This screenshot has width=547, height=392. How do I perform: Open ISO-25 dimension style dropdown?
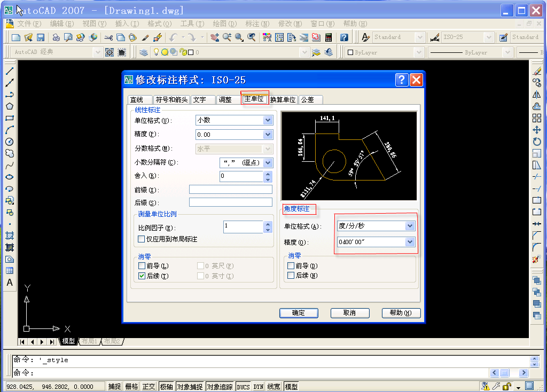pos(489,37)
